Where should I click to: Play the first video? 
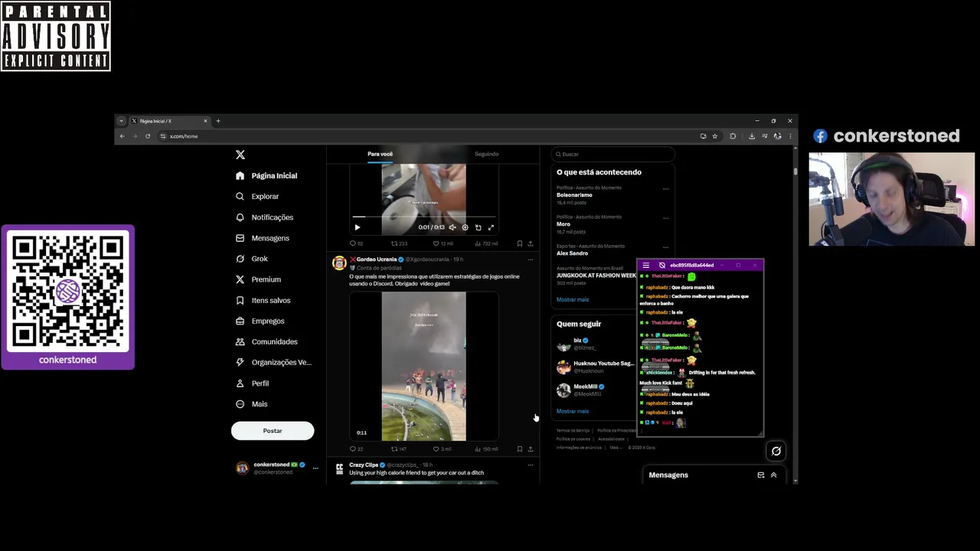pos(357,227)
